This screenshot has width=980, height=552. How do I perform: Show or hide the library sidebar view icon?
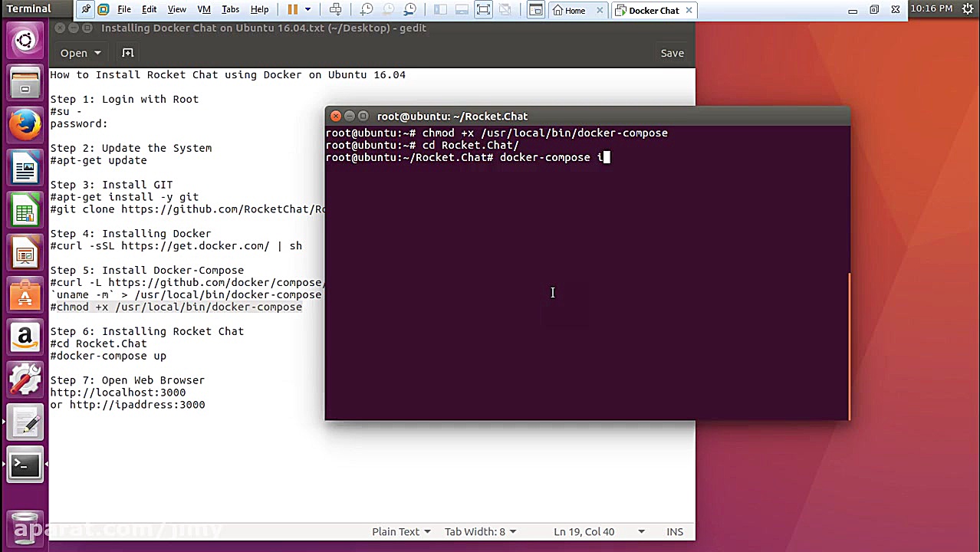440,10
